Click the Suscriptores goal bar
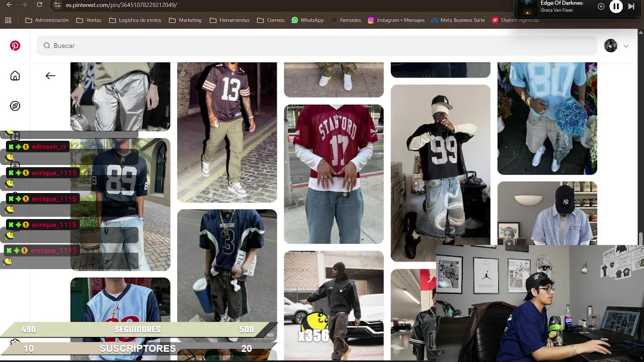 (138, 348)
